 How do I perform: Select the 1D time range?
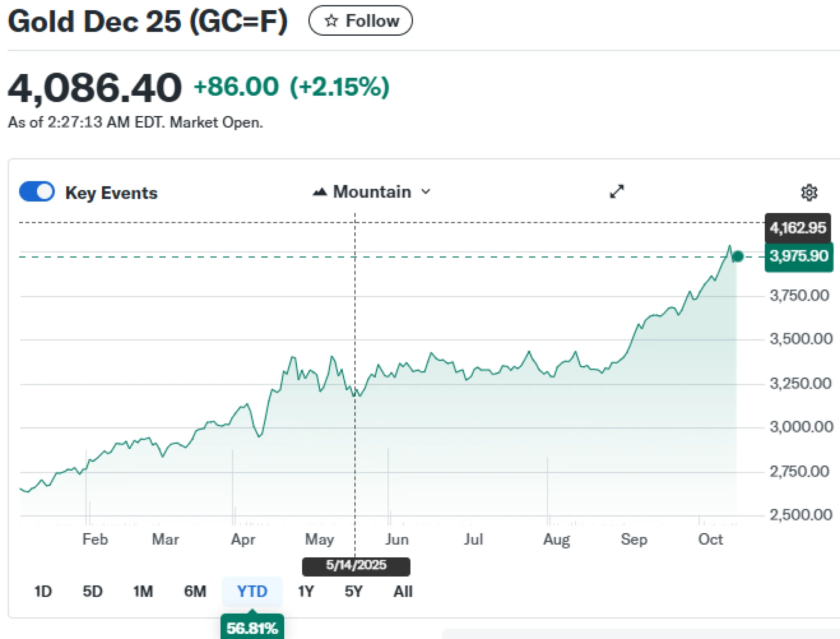43,591
